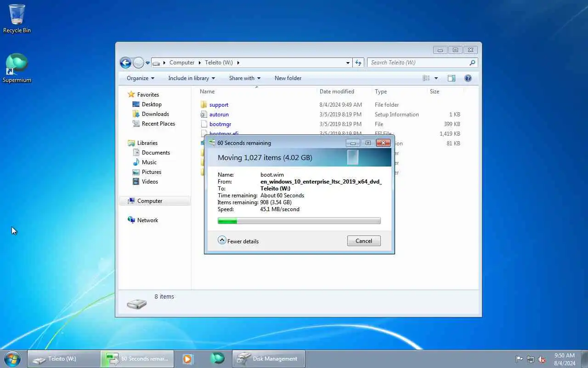Open the Documents library in sidebar
Screen dimensions: 588x368
(156, 153)
